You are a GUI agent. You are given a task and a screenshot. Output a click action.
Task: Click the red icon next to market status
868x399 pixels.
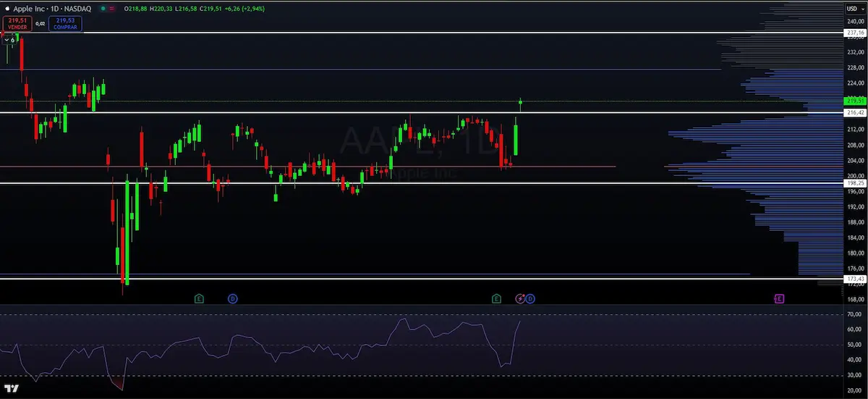pos(111,9)
